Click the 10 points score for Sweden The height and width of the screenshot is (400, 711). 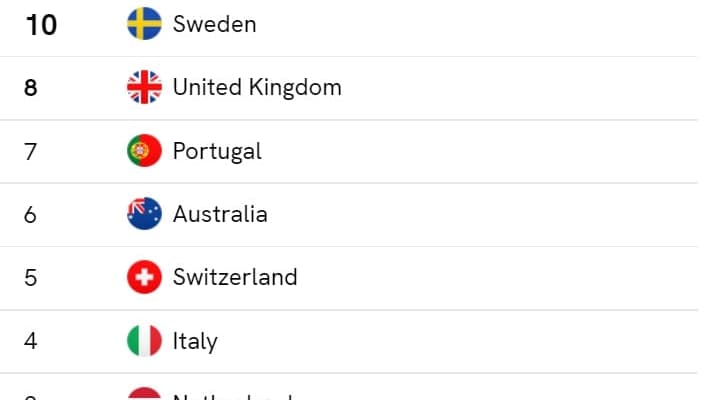41,25
